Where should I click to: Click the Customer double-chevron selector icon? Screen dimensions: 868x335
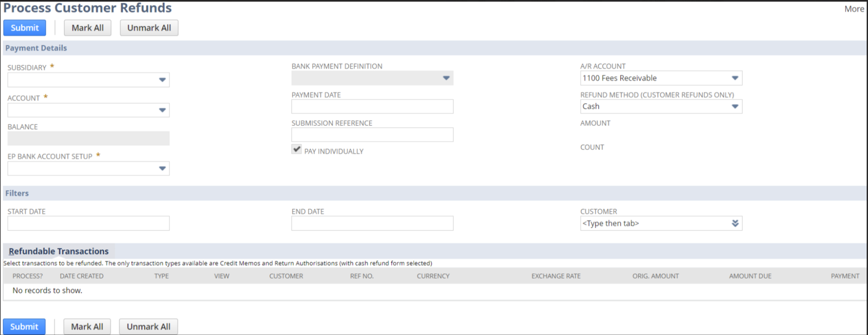pyautogui.click(x=735, y=223)
